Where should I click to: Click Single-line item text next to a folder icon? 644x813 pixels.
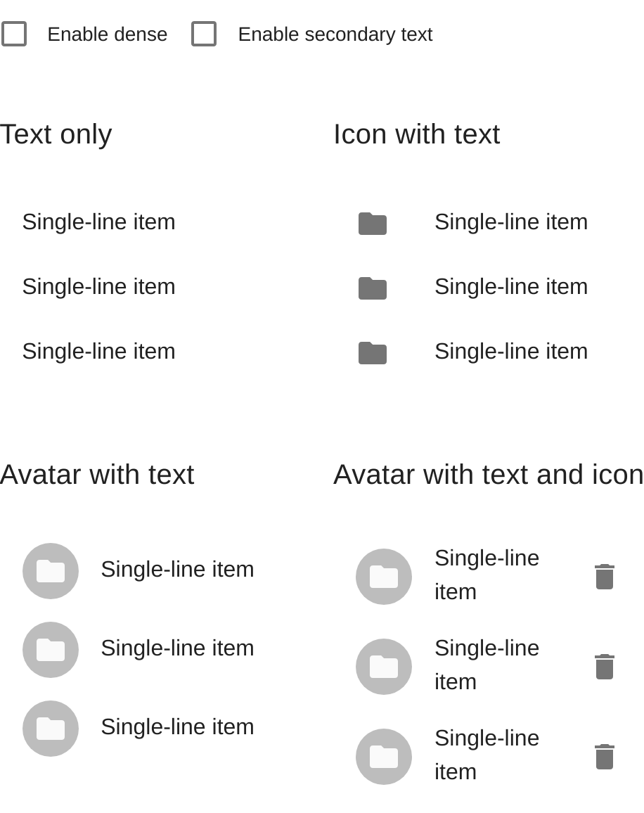coord(510,222)
